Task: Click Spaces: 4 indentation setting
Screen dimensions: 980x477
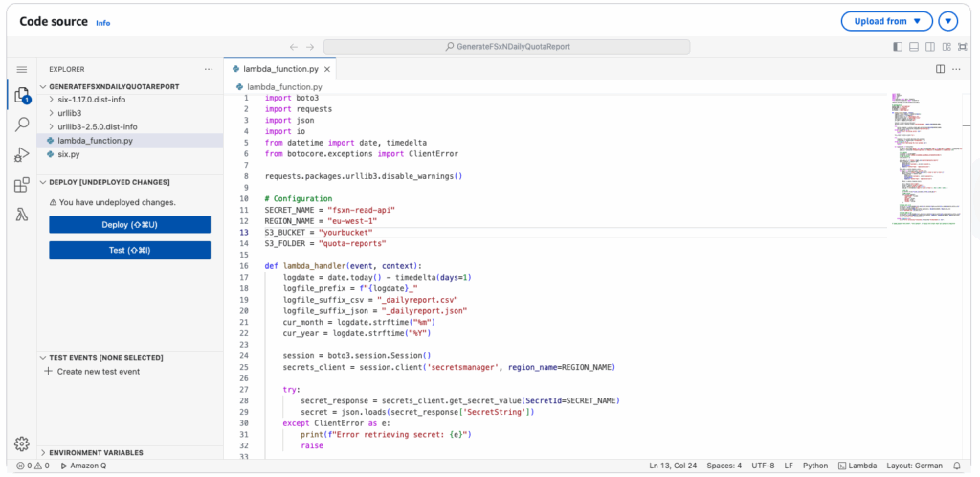Action: pos(724,466)
